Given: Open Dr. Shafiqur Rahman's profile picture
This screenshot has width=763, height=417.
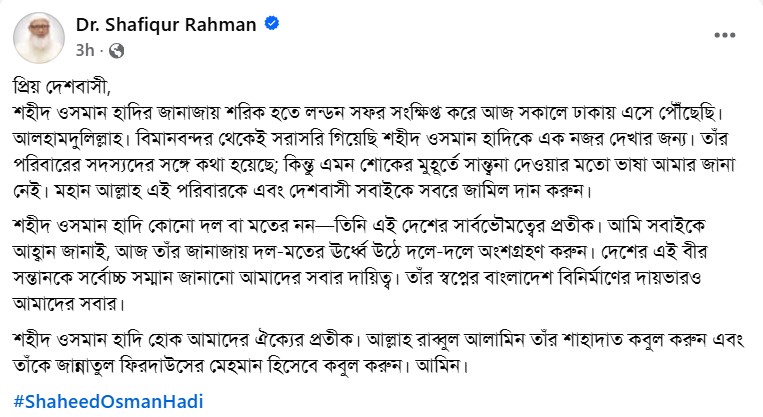Looking at the screenshot, I should [x=37, y=37].
